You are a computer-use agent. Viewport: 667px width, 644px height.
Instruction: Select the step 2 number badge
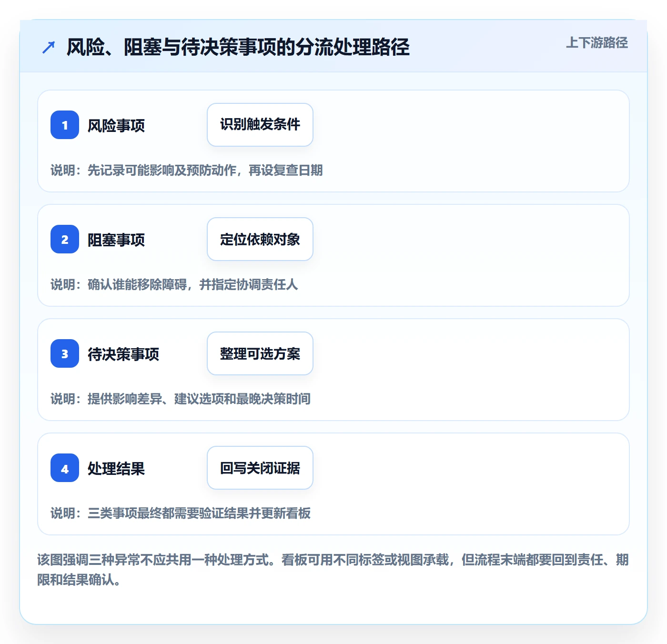coord(65,239)
